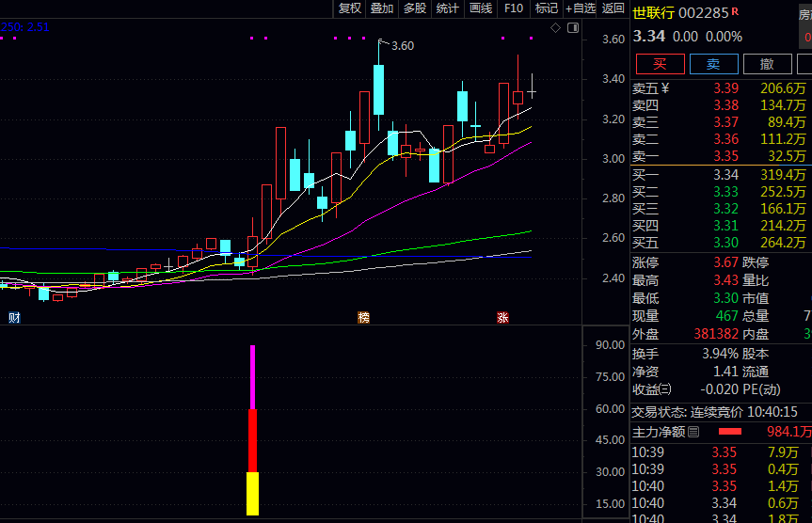Open the 统计 statistics item
This screenshot has height=523, width=812.
point(447,8)
